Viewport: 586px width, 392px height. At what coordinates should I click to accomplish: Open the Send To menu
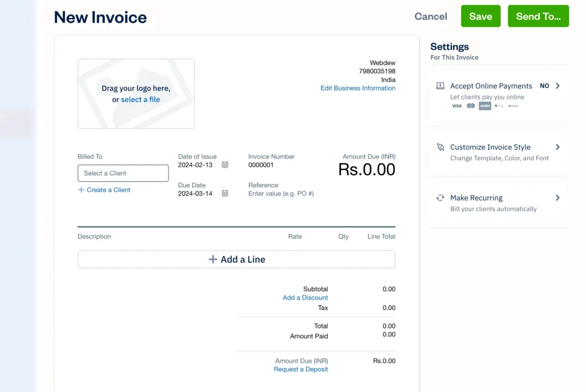click(x=538, y=16)
